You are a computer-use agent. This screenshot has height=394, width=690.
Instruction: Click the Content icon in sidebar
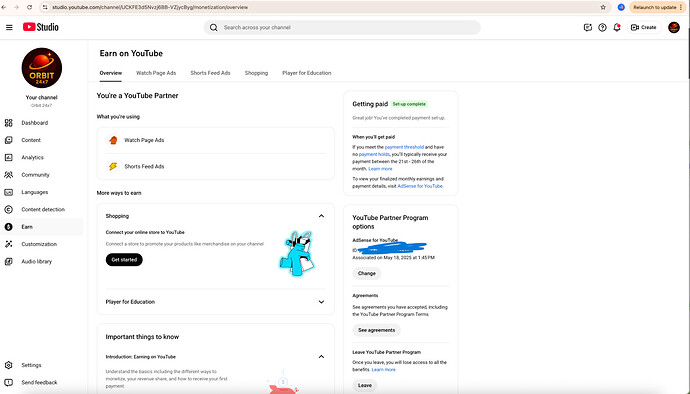pos(8,140)
